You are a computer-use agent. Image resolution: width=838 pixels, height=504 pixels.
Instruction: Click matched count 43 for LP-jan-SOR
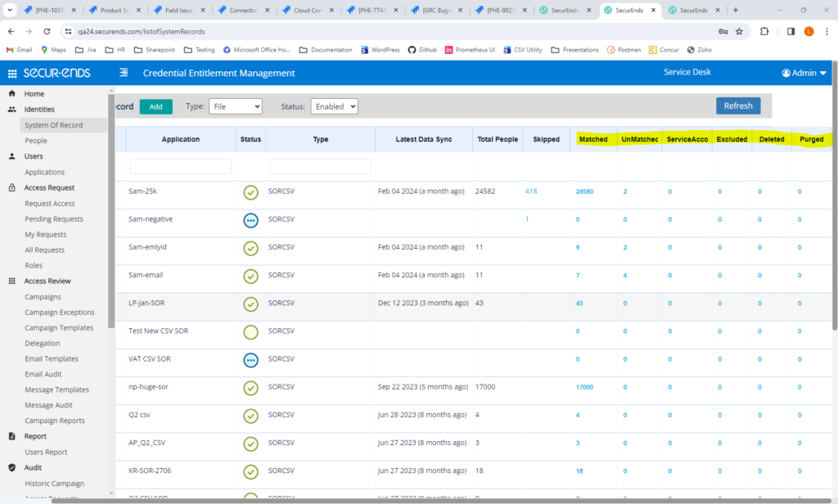pyautogui.click(x=579, y=303)
